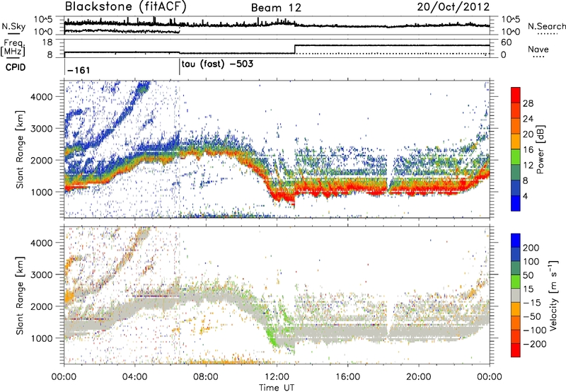This screenshot has width=566, height=392.
Task: Click the 'Beam 12' label
Action: [x=276, y=8]
